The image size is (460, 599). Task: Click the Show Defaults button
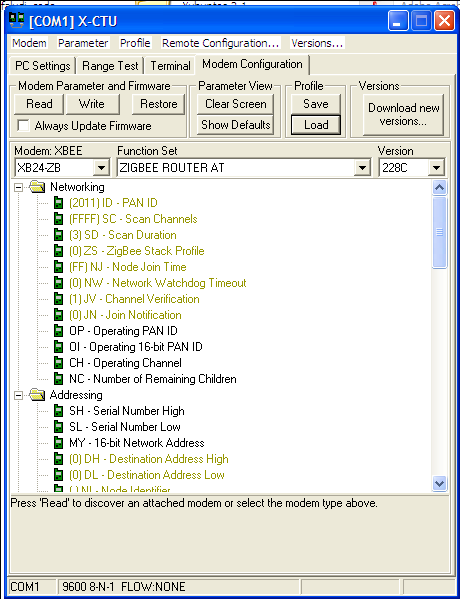[x=236, y=125]
